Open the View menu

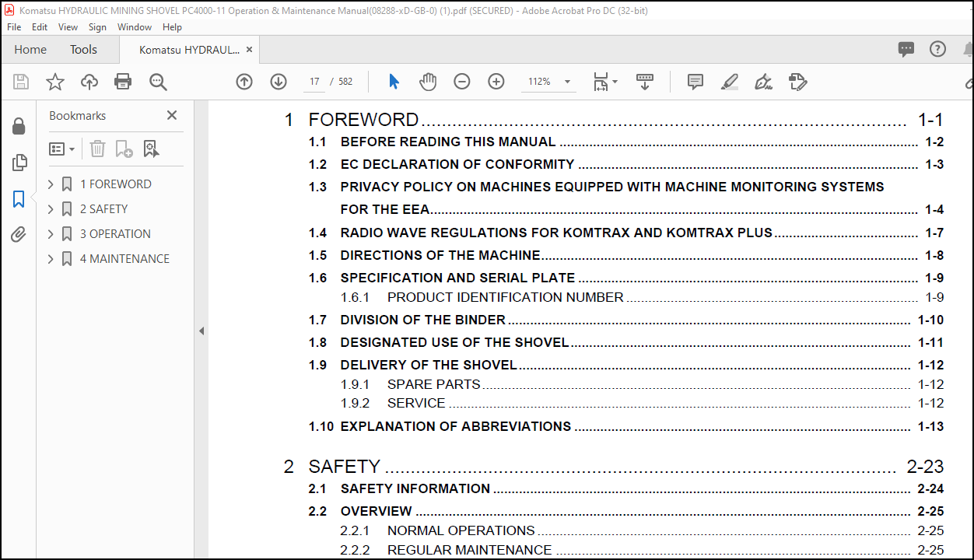(x=68, y=26)
